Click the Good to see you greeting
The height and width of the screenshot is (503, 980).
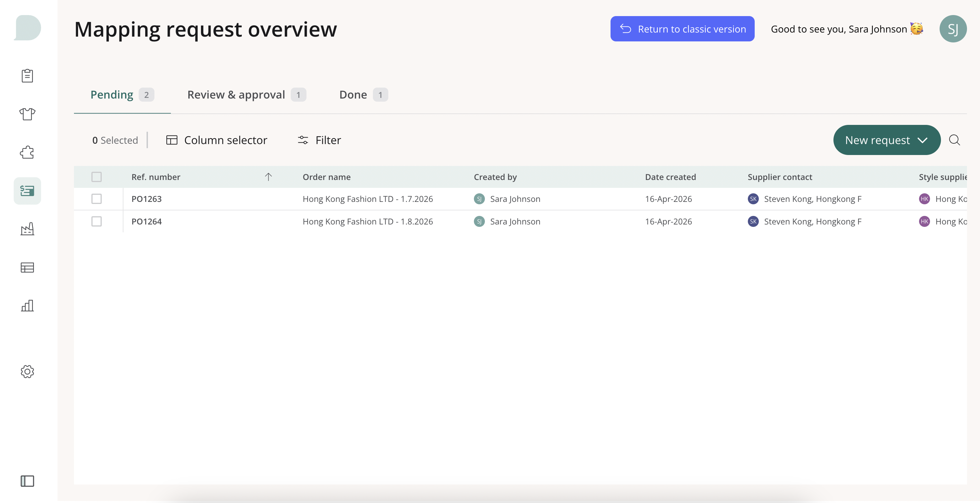point(847,29)
